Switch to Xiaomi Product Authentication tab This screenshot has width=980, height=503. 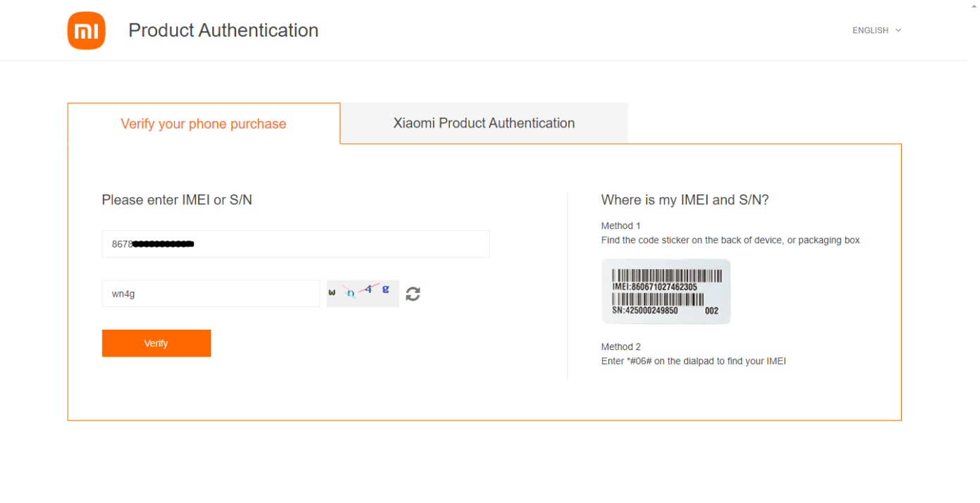[484, 123]
